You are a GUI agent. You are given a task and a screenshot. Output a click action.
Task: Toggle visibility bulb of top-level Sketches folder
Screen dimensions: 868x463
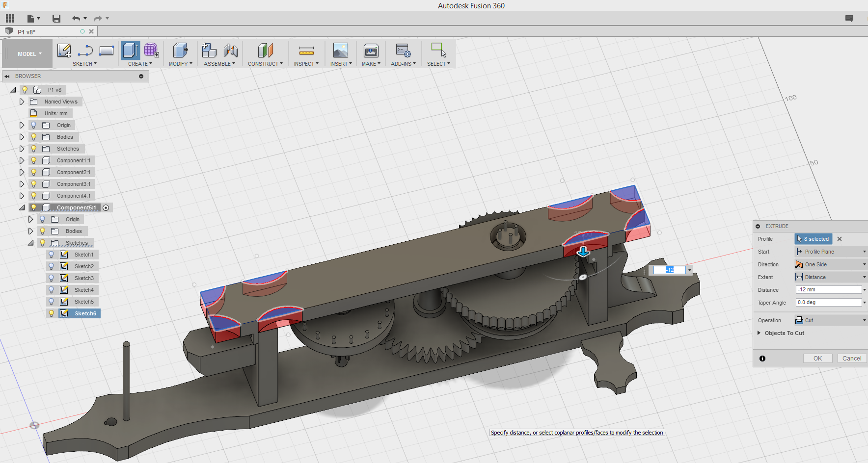point(34,149)
